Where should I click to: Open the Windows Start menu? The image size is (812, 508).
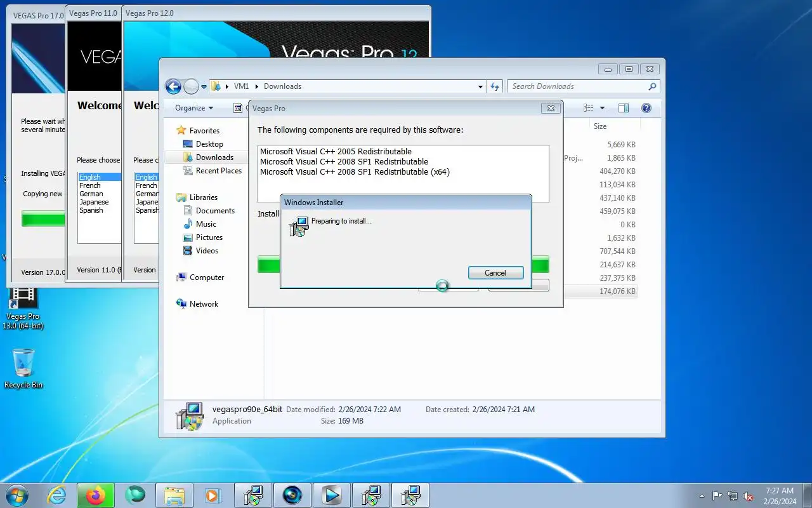[x=17, y=495]
